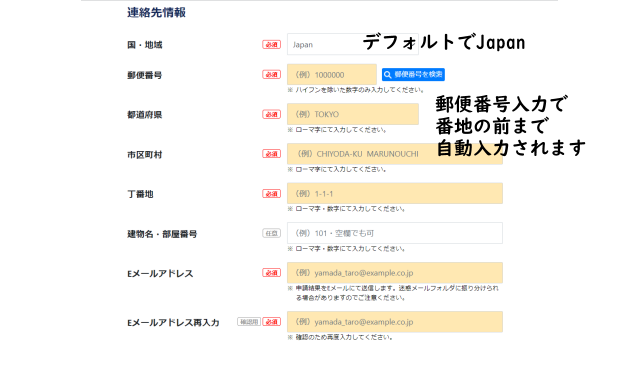The image size is (640, 371).
Task: Click the 建物名・部屋番号 label
Action: (x=162, y=234)
